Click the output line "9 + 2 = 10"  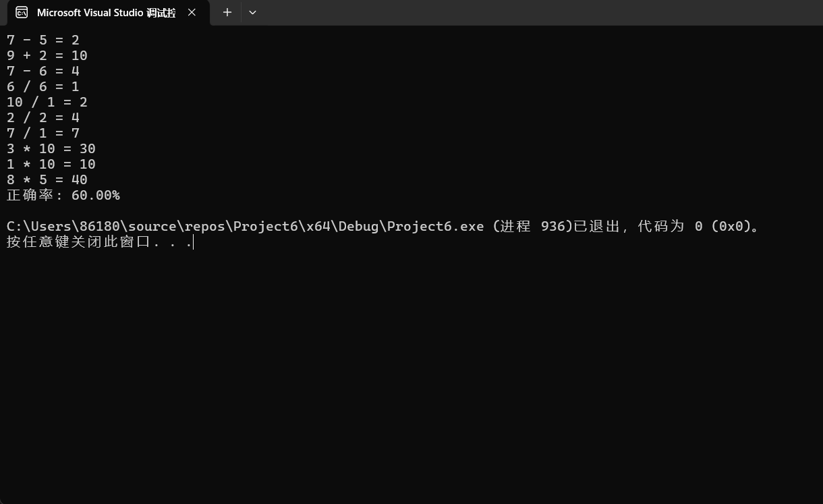click(x=47, y=56)
